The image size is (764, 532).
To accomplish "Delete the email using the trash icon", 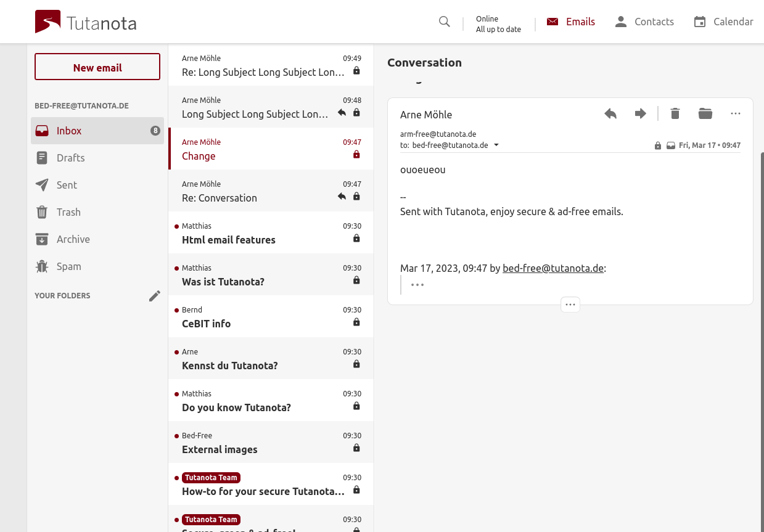I will click(675, 113).
